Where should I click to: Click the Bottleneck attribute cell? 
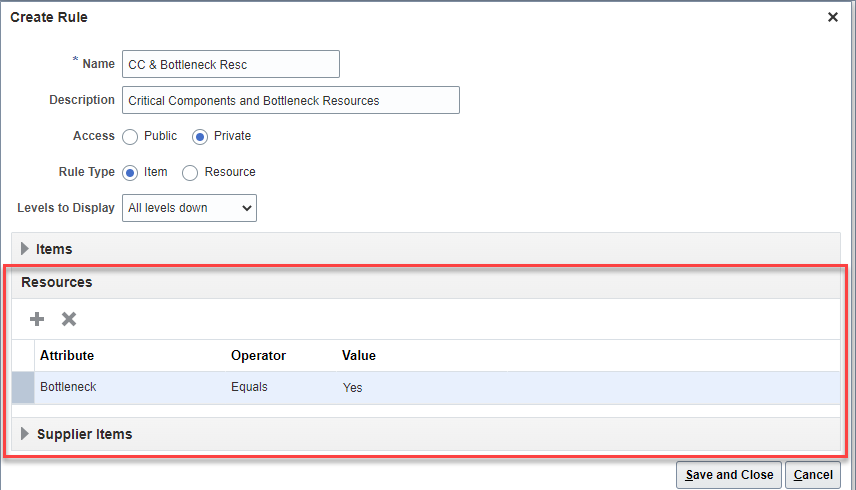click(x=68, y=387)
